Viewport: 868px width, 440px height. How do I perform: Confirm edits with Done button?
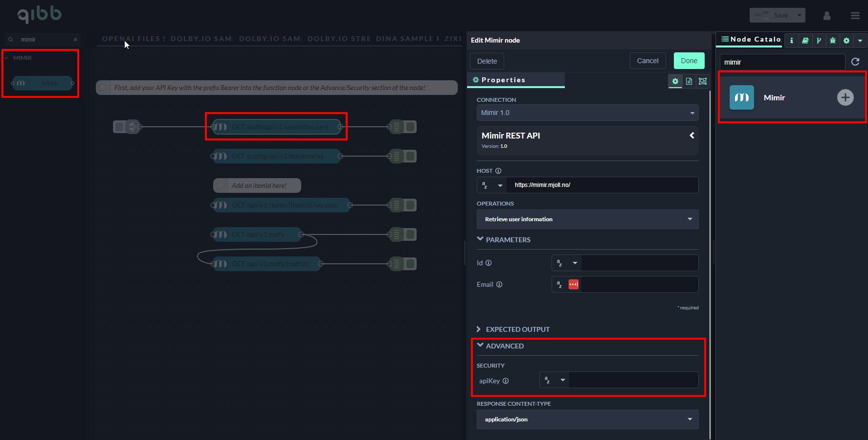tap(689, 61)
